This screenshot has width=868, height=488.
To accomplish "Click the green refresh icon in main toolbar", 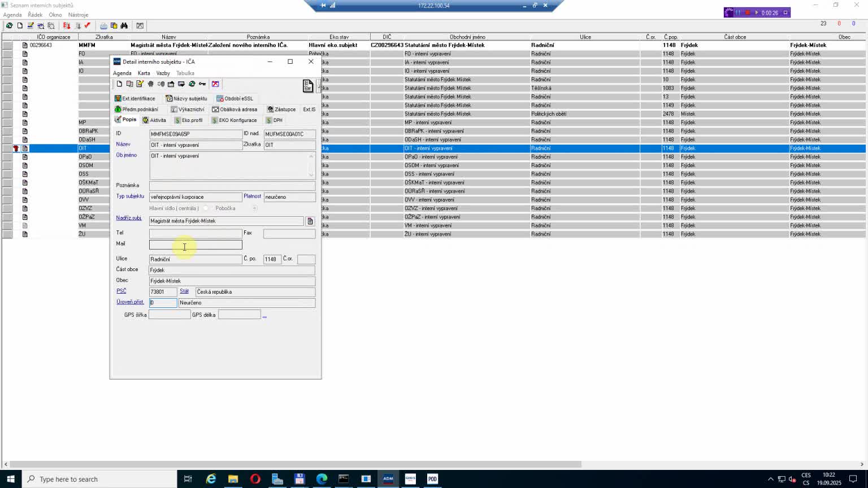I will tap(9, 26).
